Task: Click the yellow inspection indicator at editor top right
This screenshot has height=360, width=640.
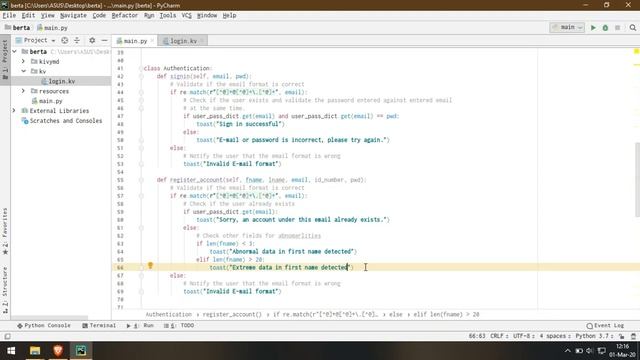Action: coord(636,51)
